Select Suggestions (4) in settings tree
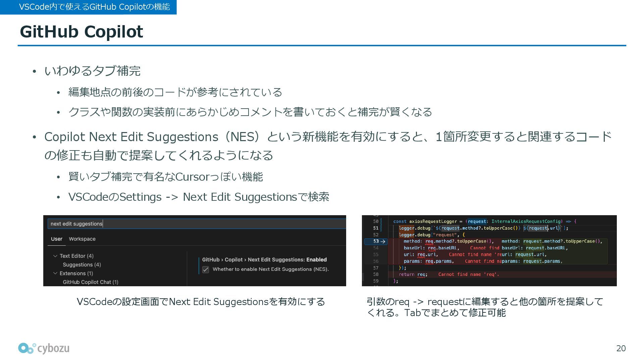 tap(82, 265)
